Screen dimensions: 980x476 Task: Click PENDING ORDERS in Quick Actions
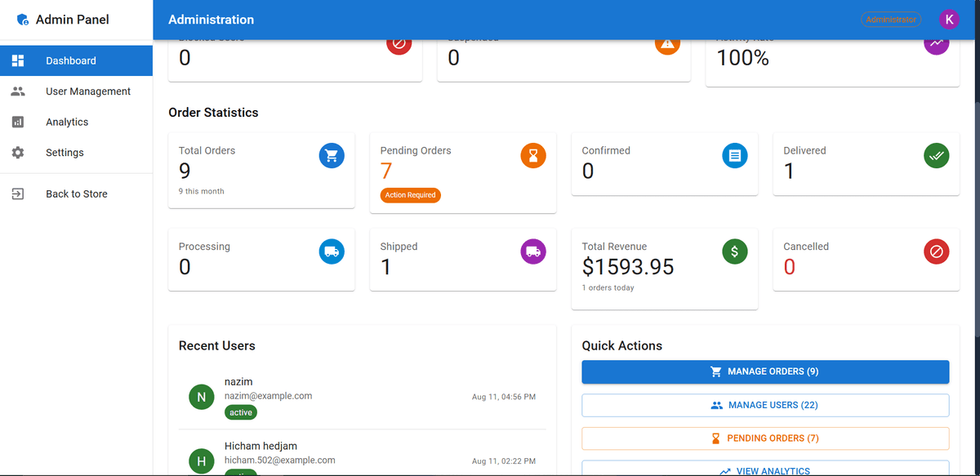click(764, 438)
